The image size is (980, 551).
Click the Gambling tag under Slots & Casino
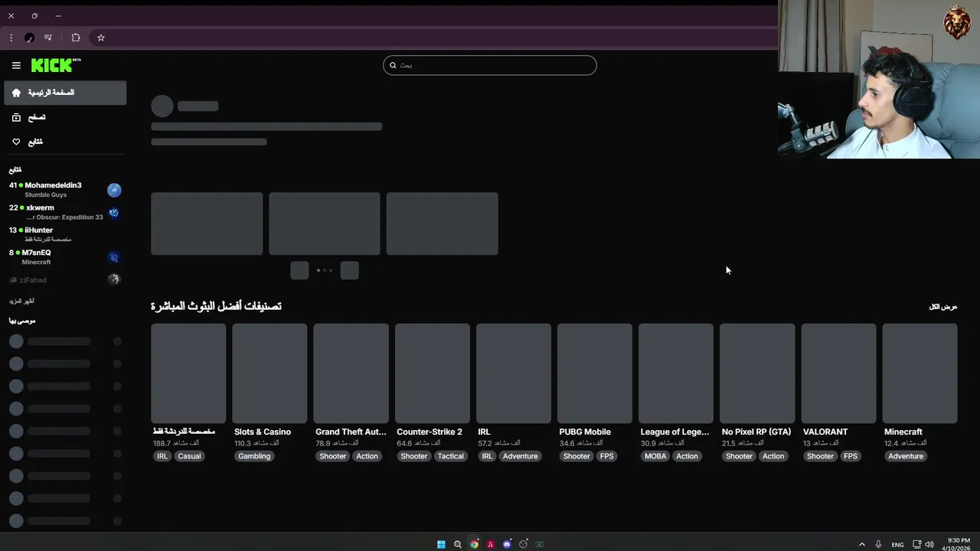click(x=254, y=456)
